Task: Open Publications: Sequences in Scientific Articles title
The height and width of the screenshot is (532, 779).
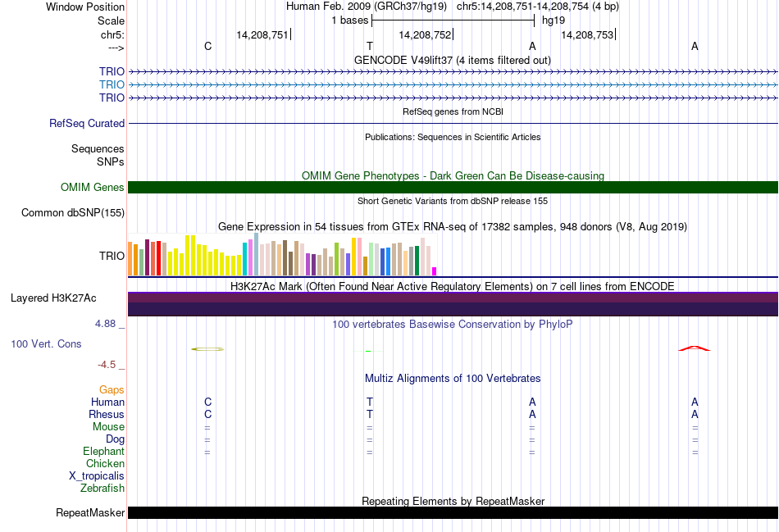Action: pos(453,137)
